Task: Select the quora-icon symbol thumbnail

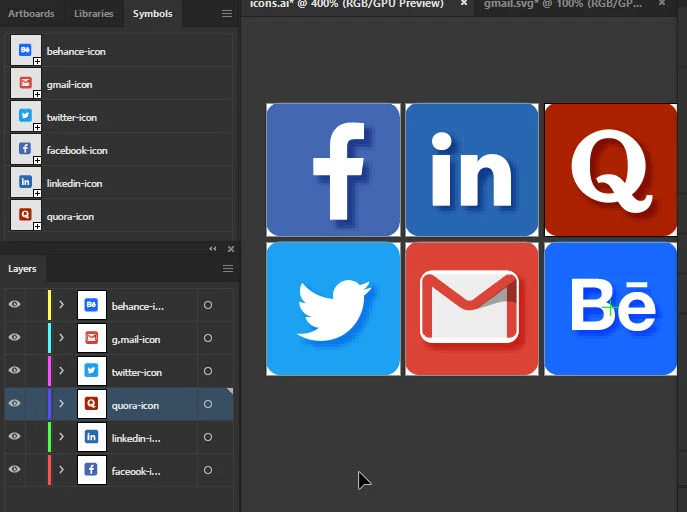Action: click(25, 215)
